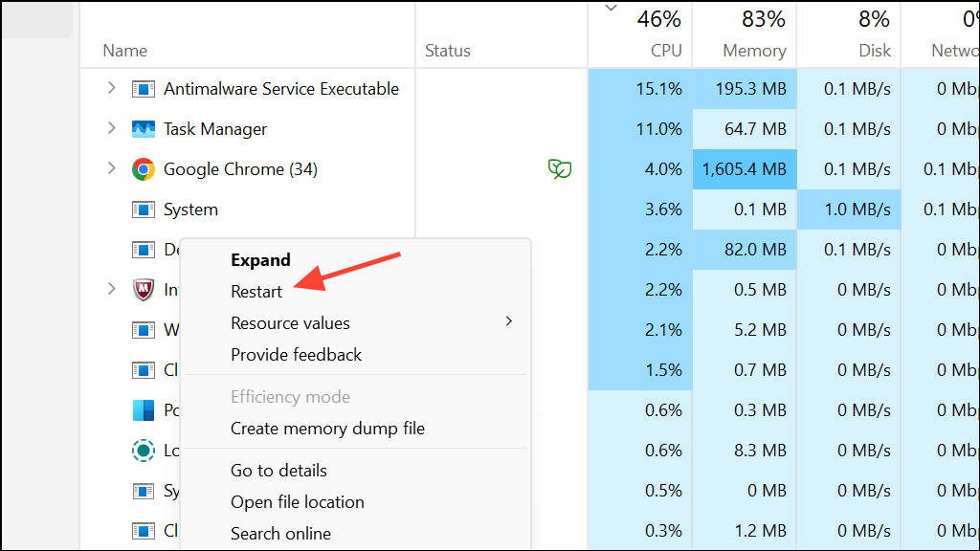Viewport: 980px width, 551px height.
Task: Click the teal dotted-circle service icon
Action: click(144, 450)
